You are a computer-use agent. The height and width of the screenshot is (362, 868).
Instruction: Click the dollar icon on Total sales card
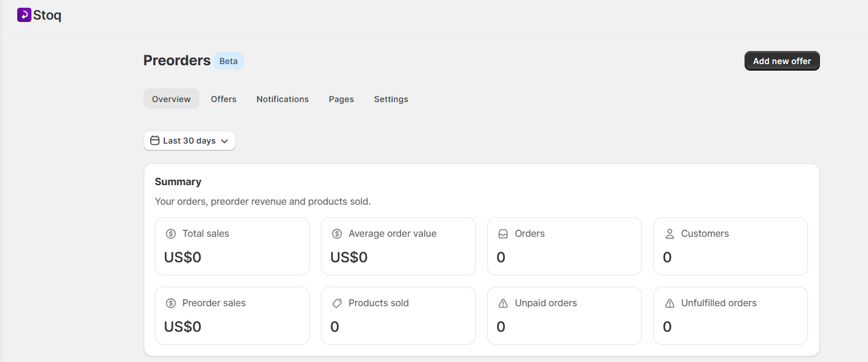171,233
